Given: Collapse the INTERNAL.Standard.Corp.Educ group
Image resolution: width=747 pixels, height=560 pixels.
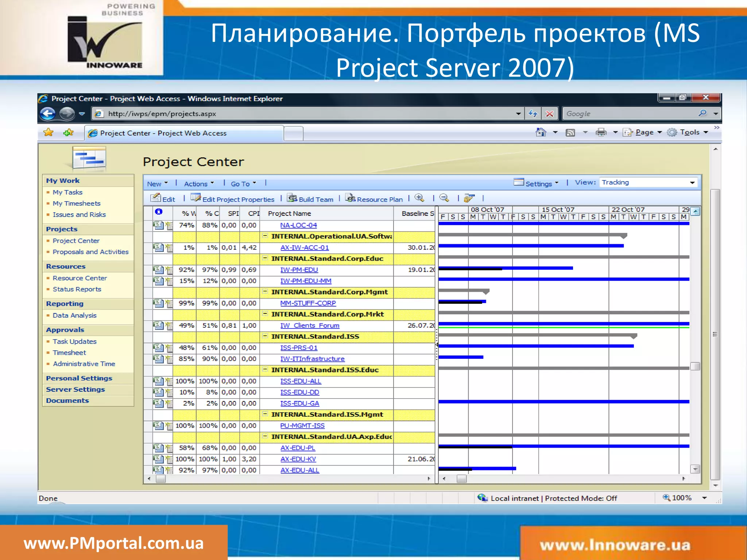Looking at the screenshot, I should tap(265, 258).
